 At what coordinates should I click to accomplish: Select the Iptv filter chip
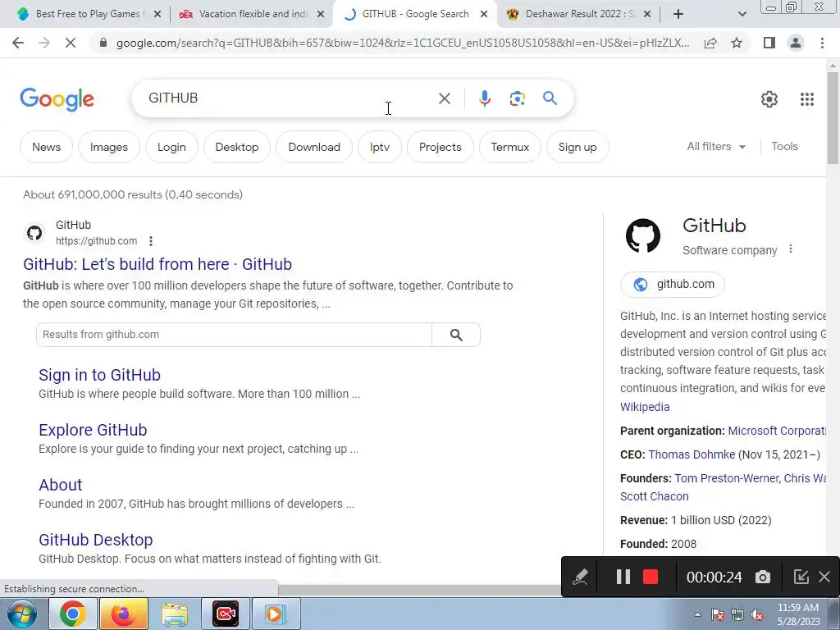(x=379, y=147)
